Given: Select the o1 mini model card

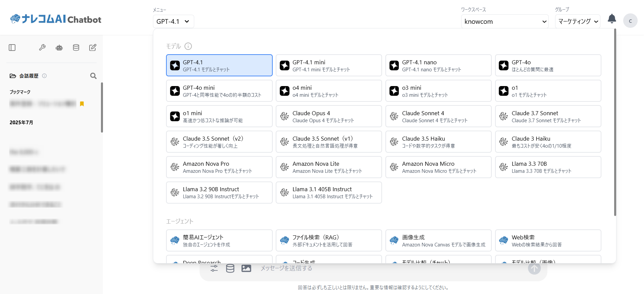Looking at the screenshot, I should 219,116.
